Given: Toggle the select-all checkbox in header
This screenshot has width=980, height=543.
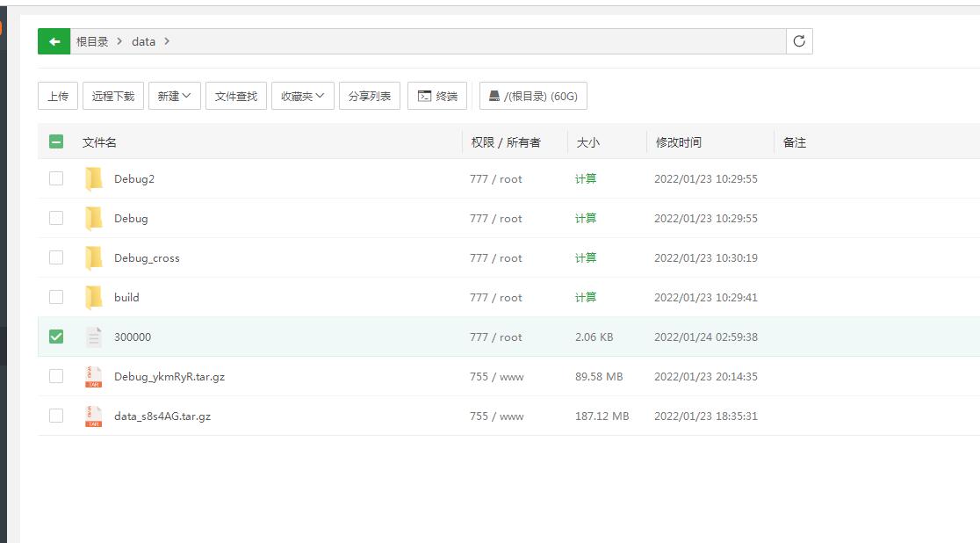Looking at the screenshot, I should pos(56,141).
